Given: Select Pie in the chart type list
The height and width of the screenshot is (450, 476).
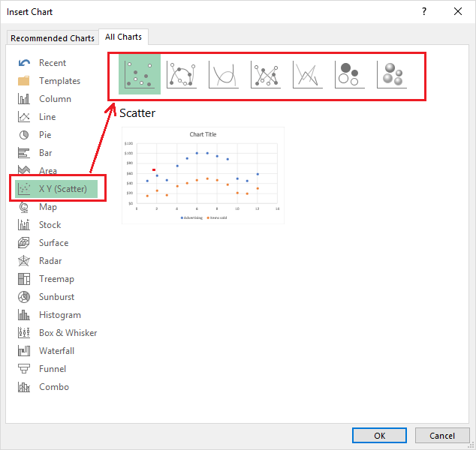Looking at the screenshot, I should 45,135.
